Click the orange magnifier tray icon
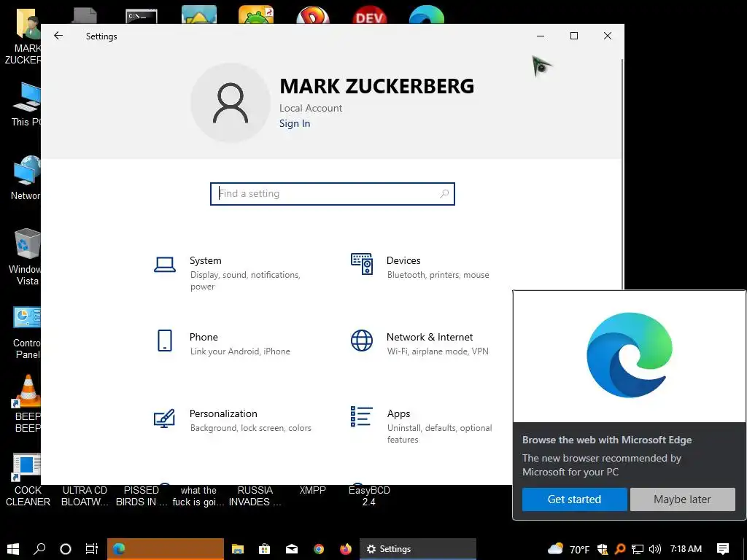 click(620, 549)
